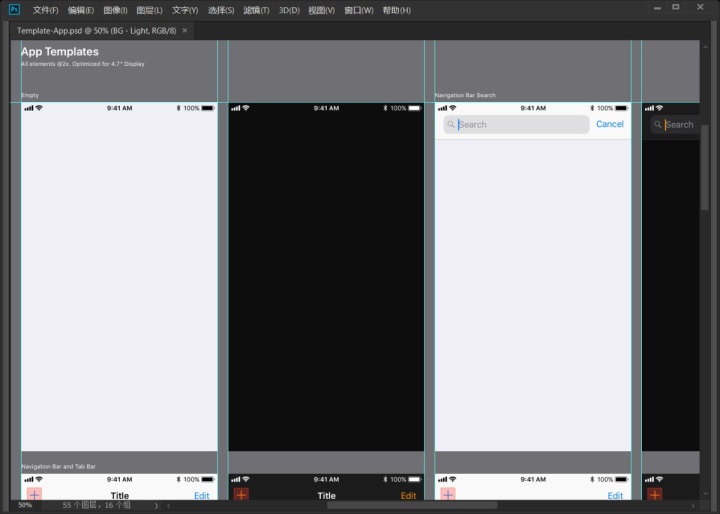Open the 窗口(W) menu

point(359,10)
